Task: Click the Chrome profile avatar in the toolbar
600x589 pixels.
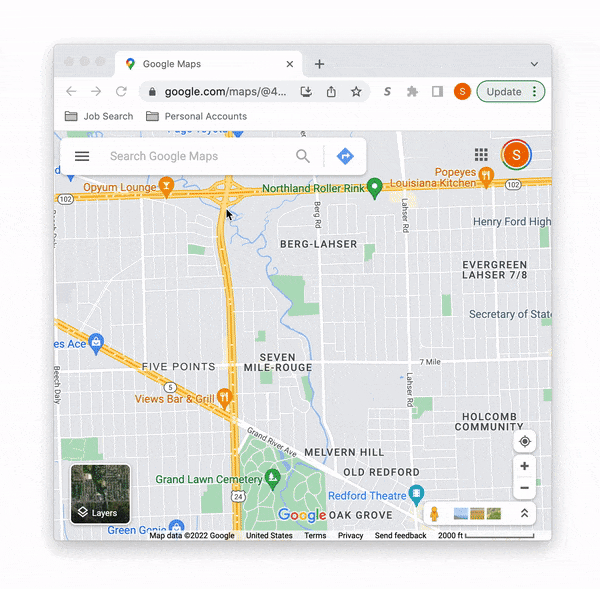Action: click(462, 92)
